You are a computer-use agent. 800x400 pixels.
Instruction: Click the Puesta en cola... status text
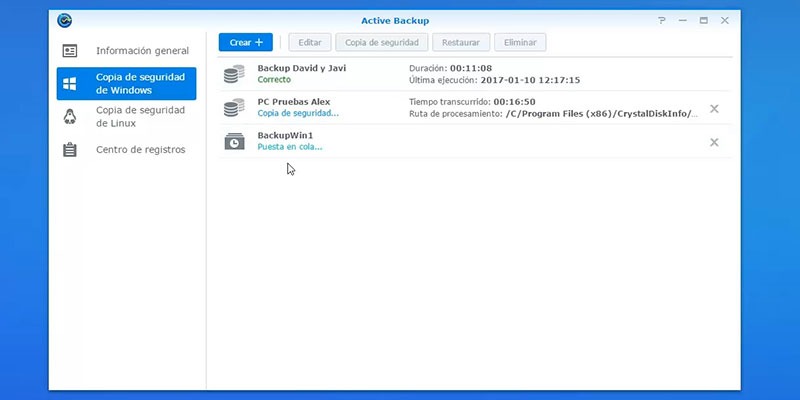click(x=290, y=147)
